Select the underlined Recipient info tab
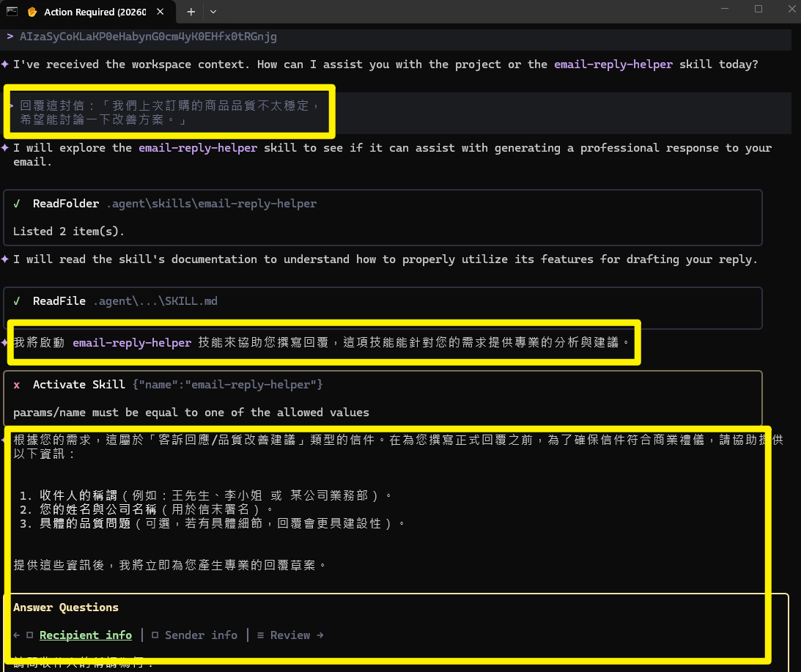801x672 pixels. (x=86, y=635)
